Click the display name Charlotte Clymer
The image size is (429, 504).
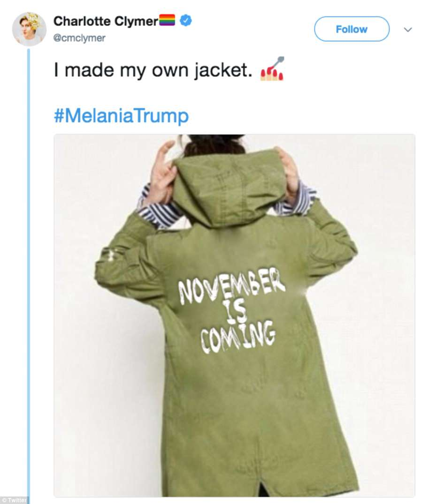106,21
